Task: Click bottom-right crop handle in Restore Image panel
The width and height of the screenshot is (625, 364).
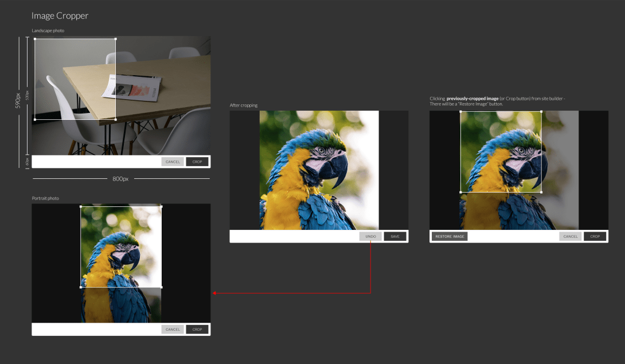Action: pos(541,192)
